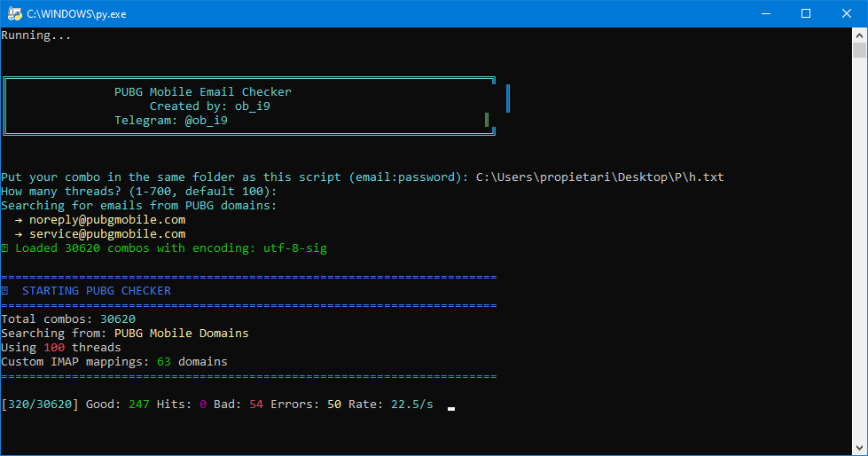
Task: Click the 'Running...' text line
Action: pyautogui.click(x=36, y=35)
